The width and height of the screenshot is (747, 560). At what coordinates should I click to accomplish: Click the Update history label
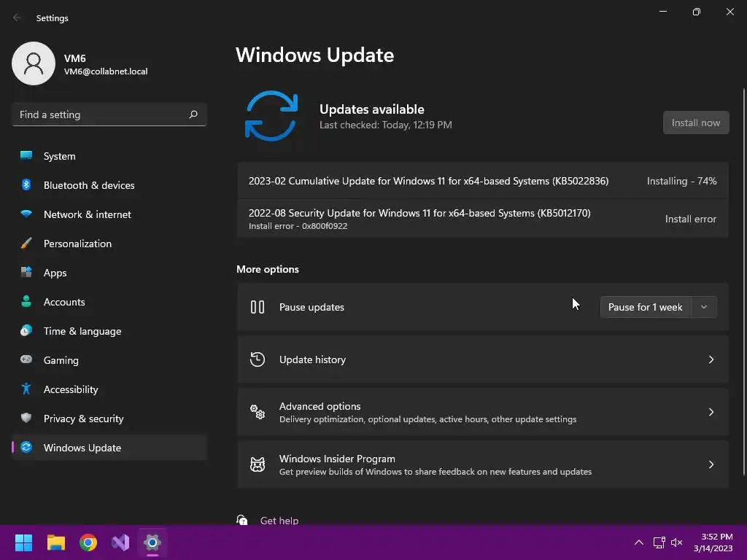click(x=312, y=359)
